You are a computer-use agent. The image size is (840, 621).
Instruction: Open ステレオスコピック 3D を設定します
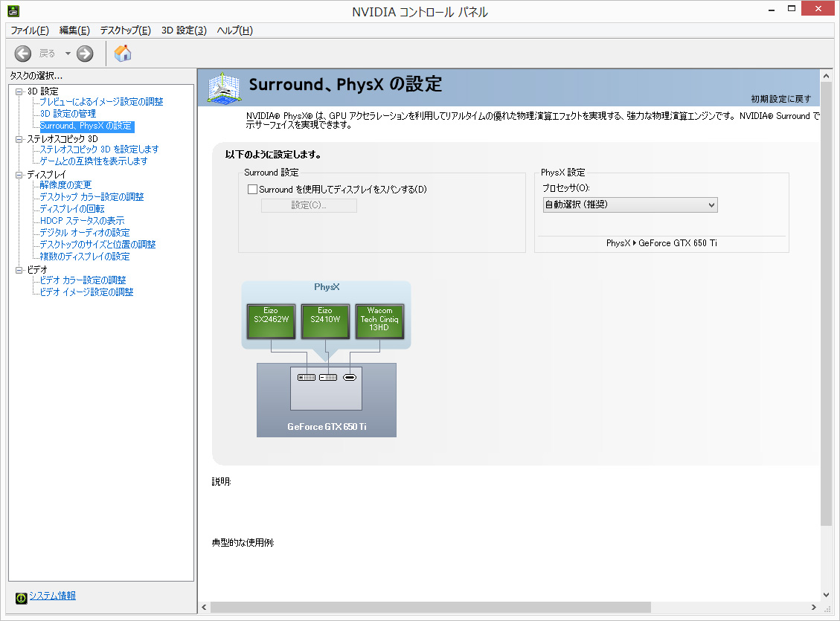[x=99, y=149]
